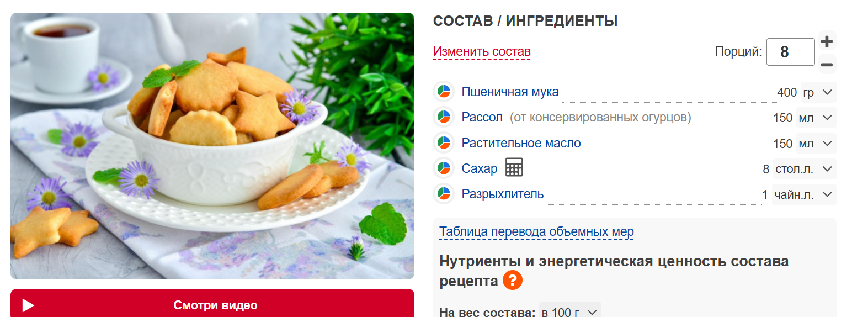Decrease portions with the minus button

[827, 65]
